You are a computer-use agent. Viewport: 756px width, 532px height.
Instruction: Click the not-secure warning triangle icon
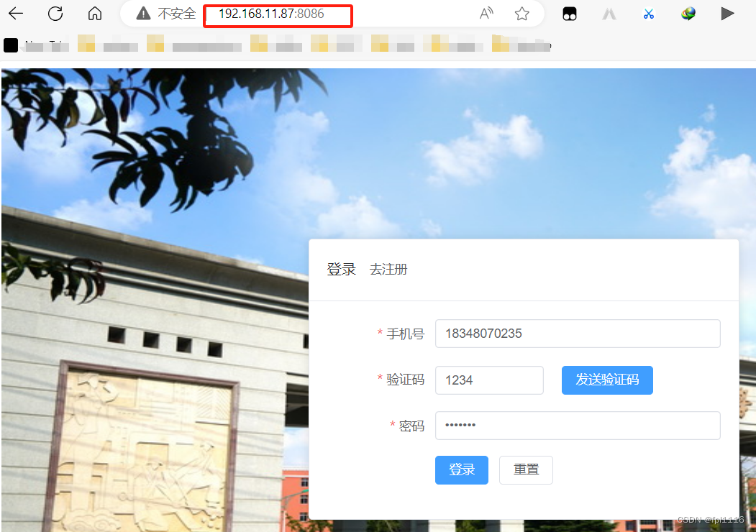143,14
